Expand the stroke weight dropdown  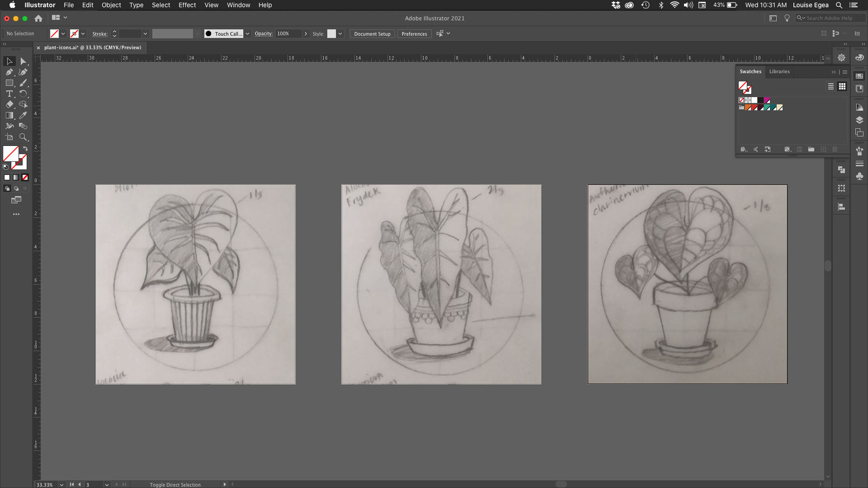coord(145,34)
